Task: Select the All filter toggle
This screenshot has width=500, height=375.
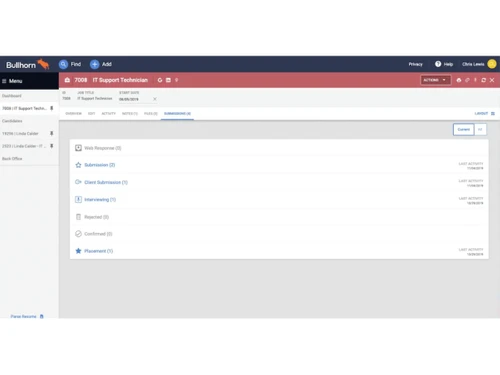Action: 480,129
